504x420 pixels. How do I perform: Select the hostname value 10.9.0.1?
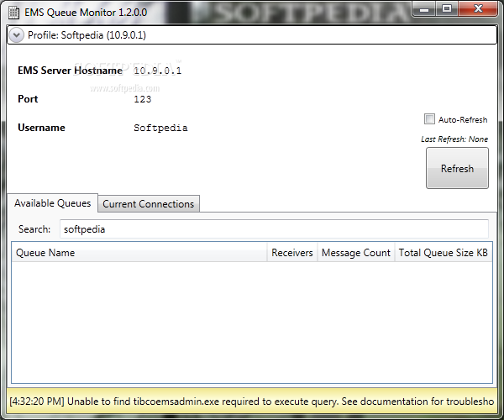click(x=158, y=71)
